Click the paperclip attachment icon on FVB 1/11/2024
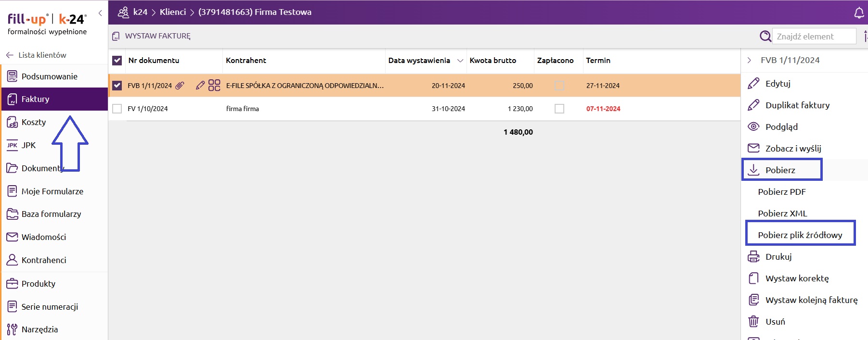The height and width of the screenshot is (340, 868). point(180,86)
